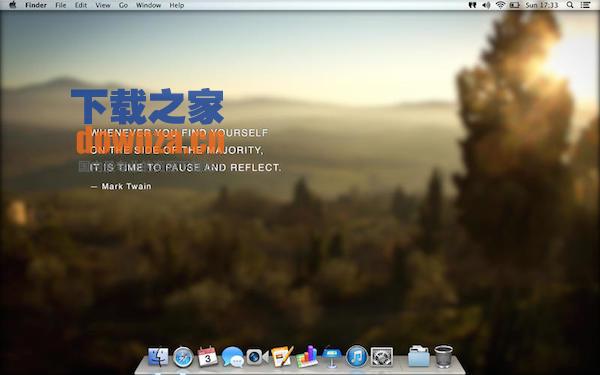
Task: Click the quotation marks menu bar icon
Action: click(472, 5)
